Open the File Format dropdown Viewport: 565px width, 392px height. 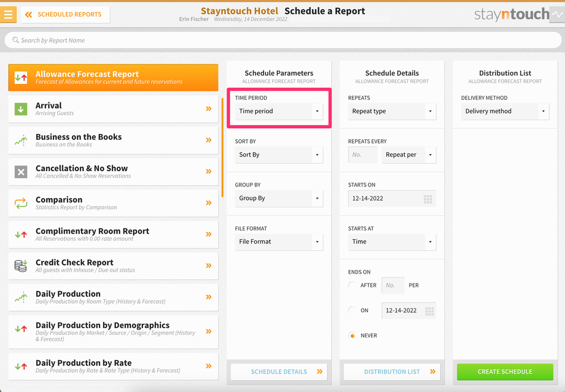click(279, 242)
